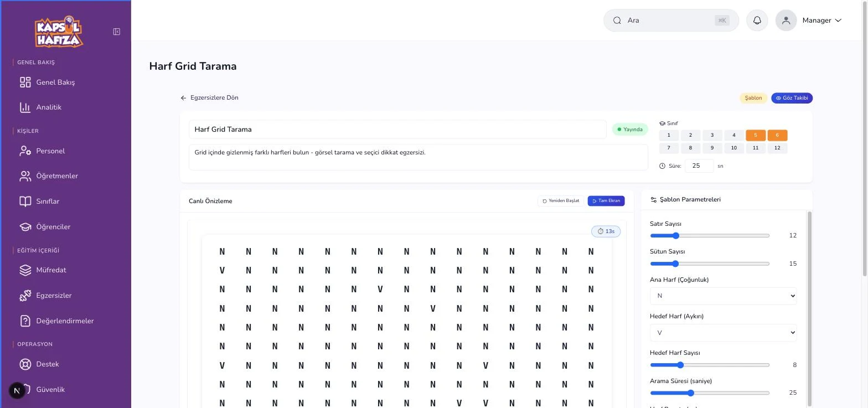Click Egzersizlere Dön link

(214, 97)
